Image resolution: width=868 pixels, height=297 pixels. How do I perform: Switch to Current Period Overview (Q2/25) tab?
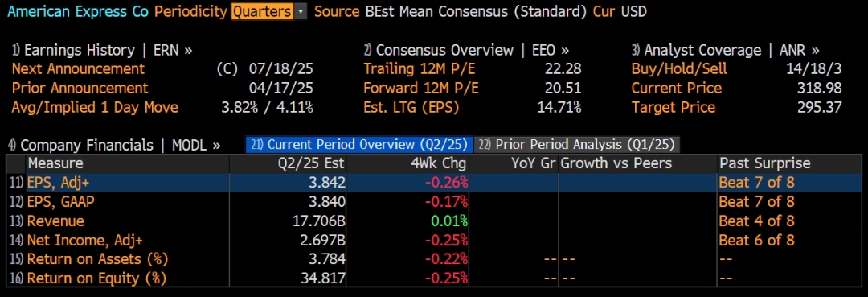(360, 145)
